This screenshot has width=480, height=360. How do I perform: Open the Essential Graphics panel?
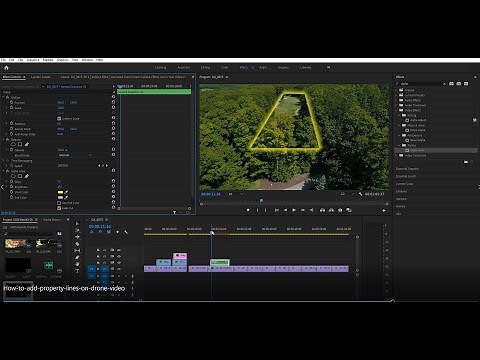click(x=407, y=169)
